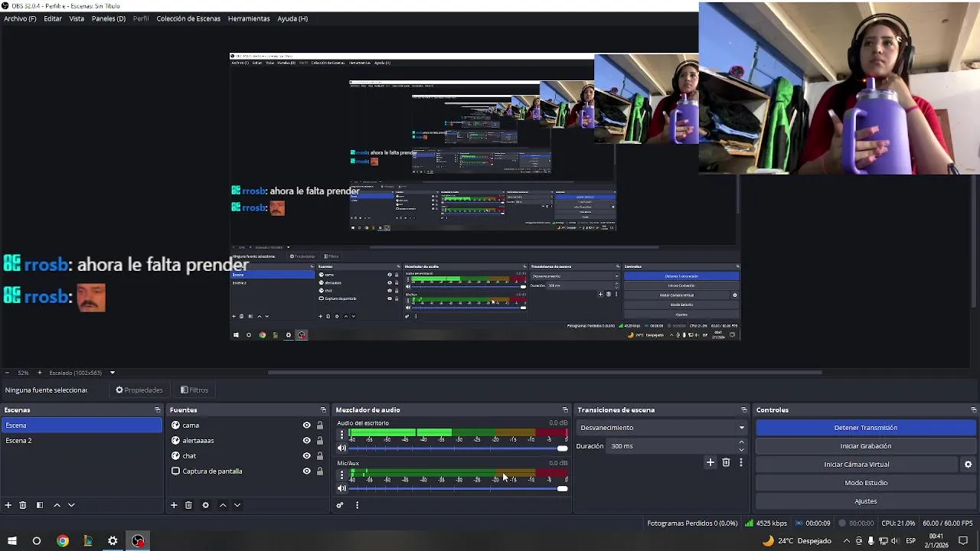Screen dimensions: 980x551
Task: Undock the Fuentes panel
Action: [x=323, y=410]
